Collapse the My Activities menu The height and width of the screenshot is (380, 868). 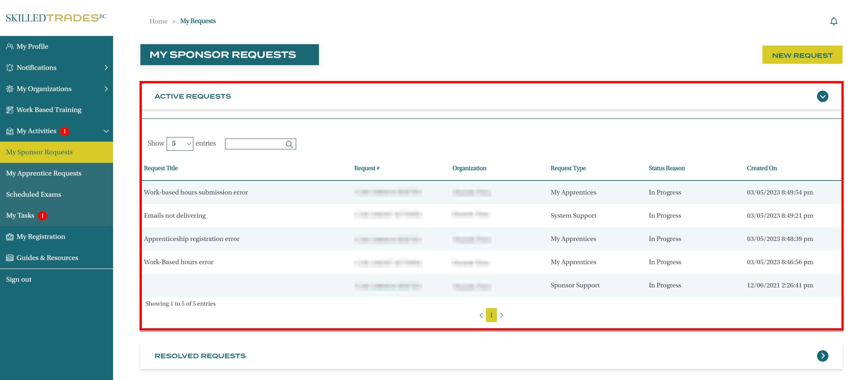(106, 131)
